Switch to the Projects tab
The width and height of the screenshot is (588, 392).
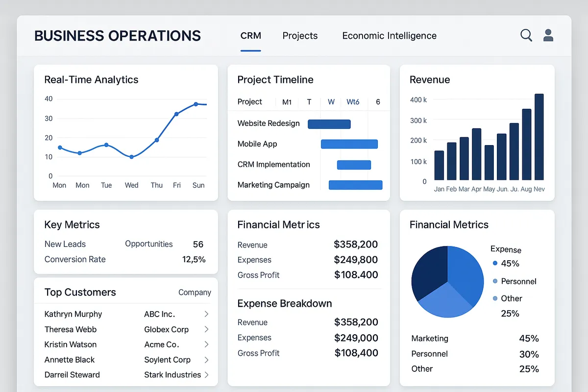(x=300, y=35)
